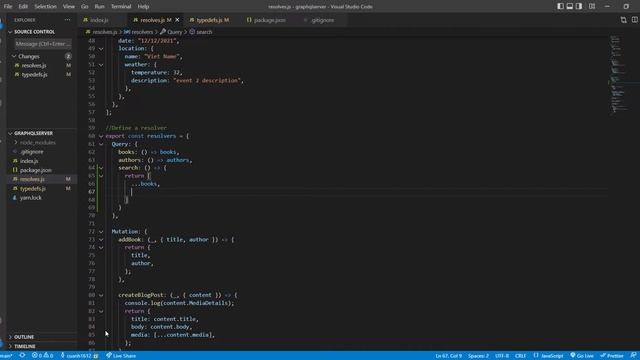Open the Go menu
The width and height of the screenshot is (640, 360).
(x=84, y=7)
